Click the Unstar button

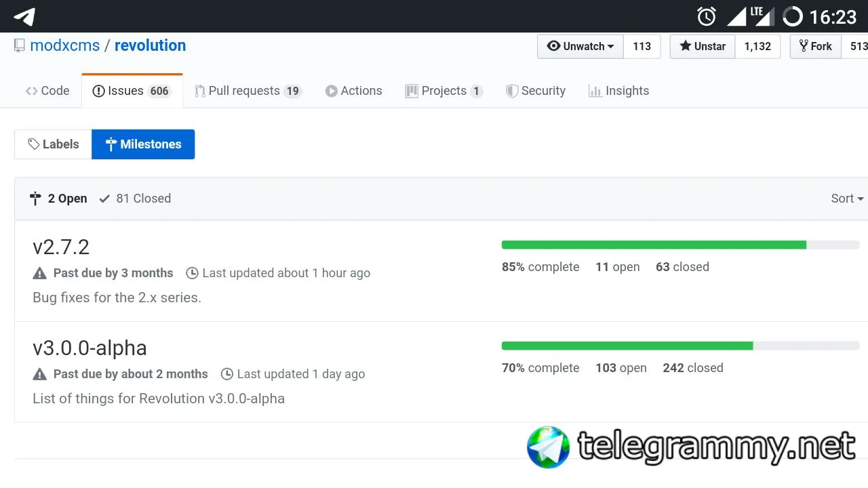coord(703,46)
